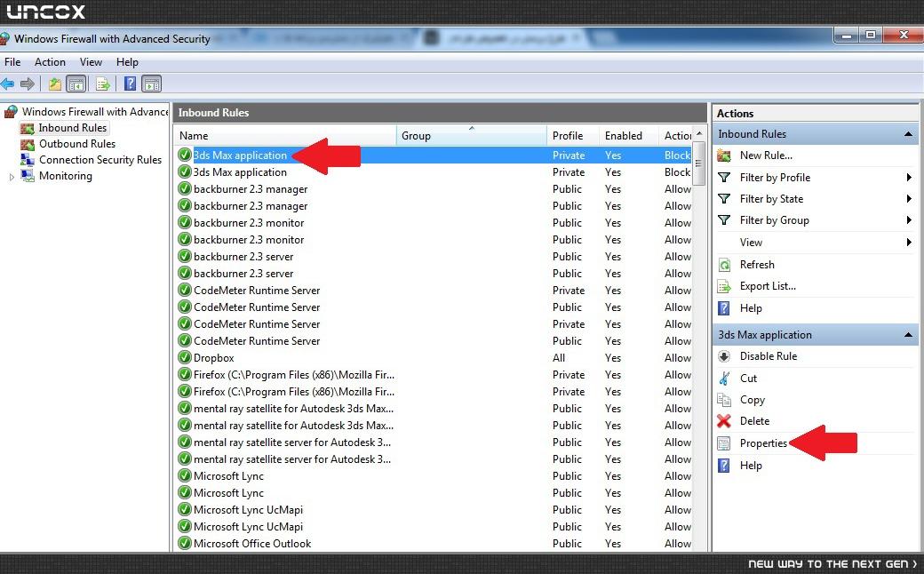Screen dimensions: 924x574
Task: Select Inbound Rules in the tree
Action: point(73,128)
